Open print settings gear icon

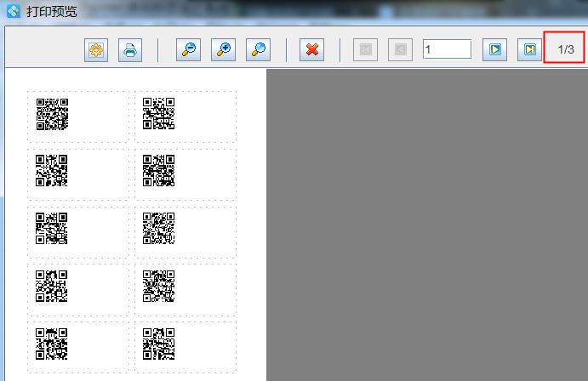(x=96, y=50)
